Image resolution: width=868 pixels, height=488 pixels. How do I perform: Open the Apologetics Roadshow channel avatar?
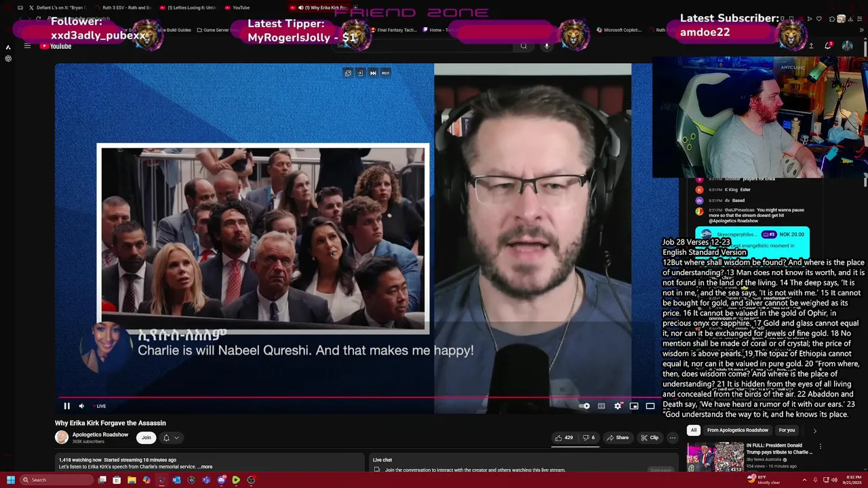coord(62,438)
